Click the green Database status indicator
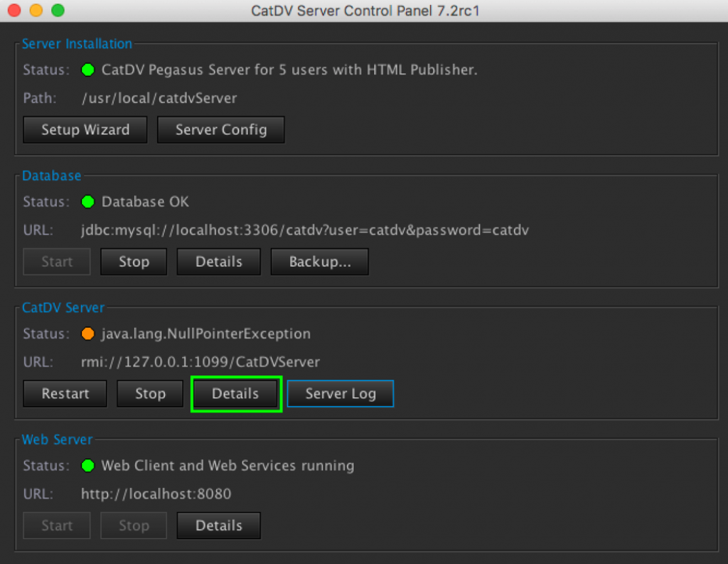The height and width of the screenshot is (564, 728). click(x=87, y=202)
